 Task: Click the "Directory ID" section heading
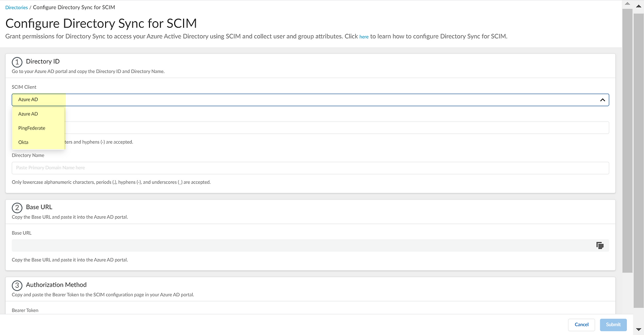43,61
